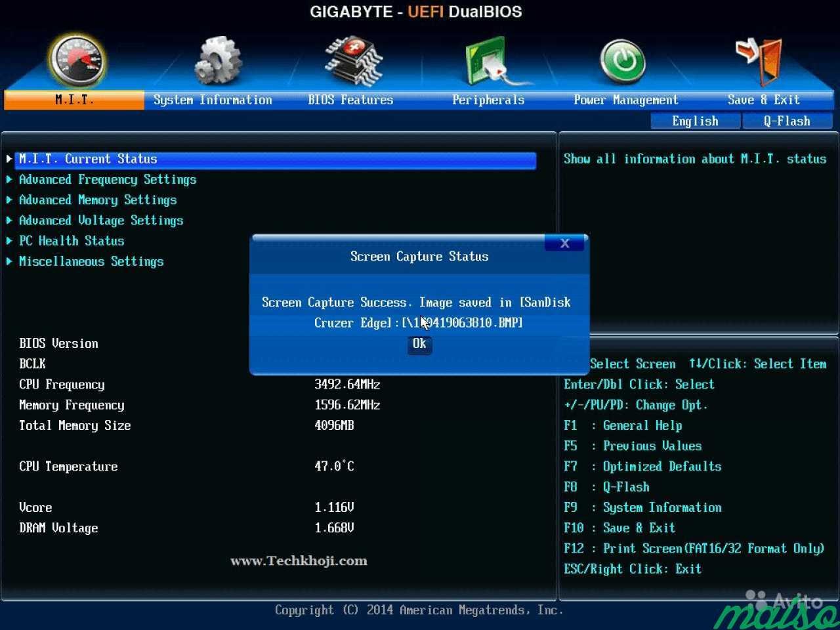
Task: Close the Screen Capture Status dialog
Action: 564,243
